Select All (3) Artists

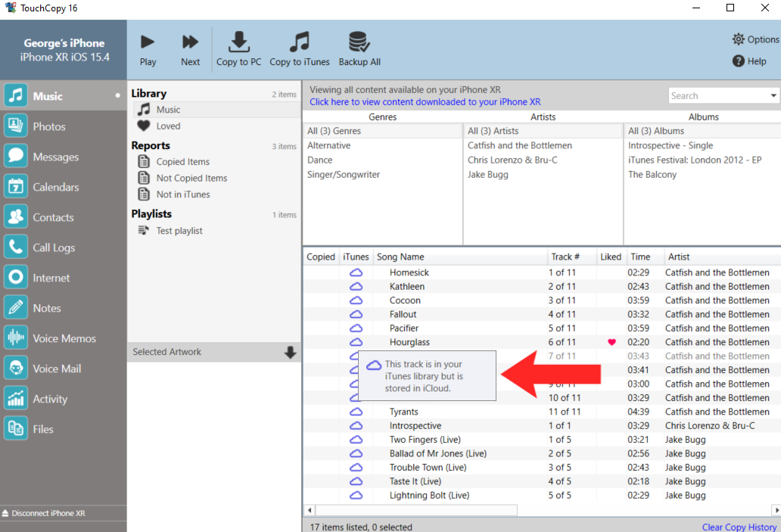pos(543,131)
